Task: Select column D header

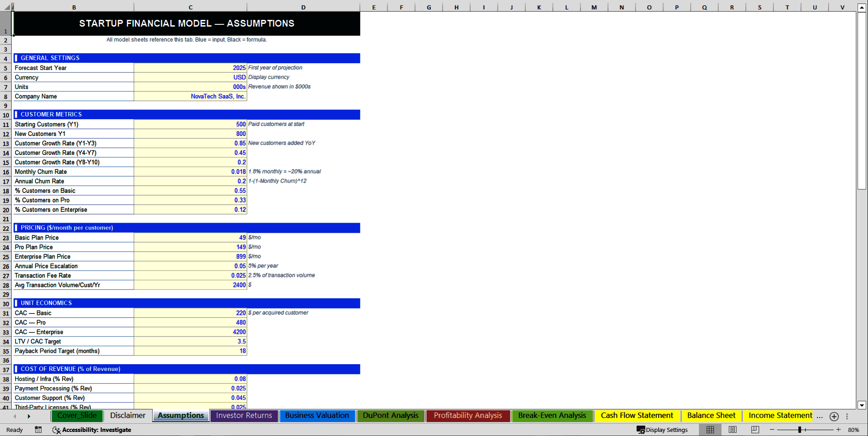Action: coord(303,7)
